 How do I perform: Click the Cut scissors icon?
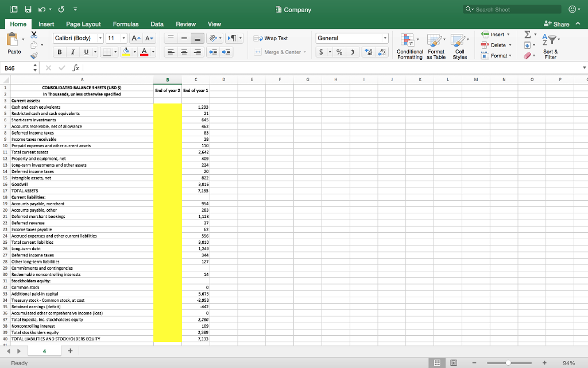tap(34, 34)
